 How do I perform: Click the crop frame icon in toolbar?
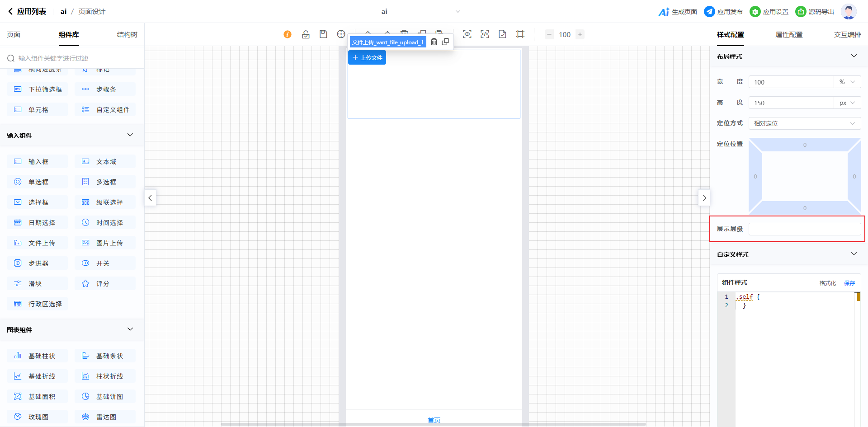(x=520, y=34)
